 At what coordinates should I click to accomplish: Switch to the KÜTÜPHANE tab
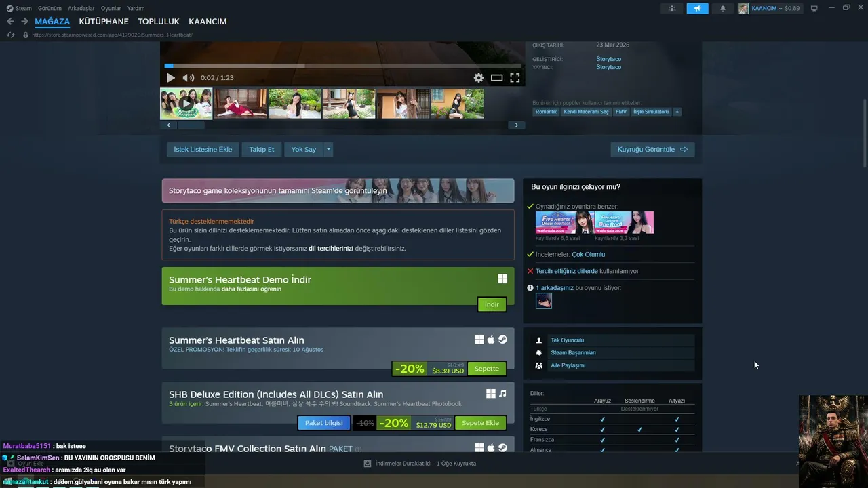tap(104, 22)
